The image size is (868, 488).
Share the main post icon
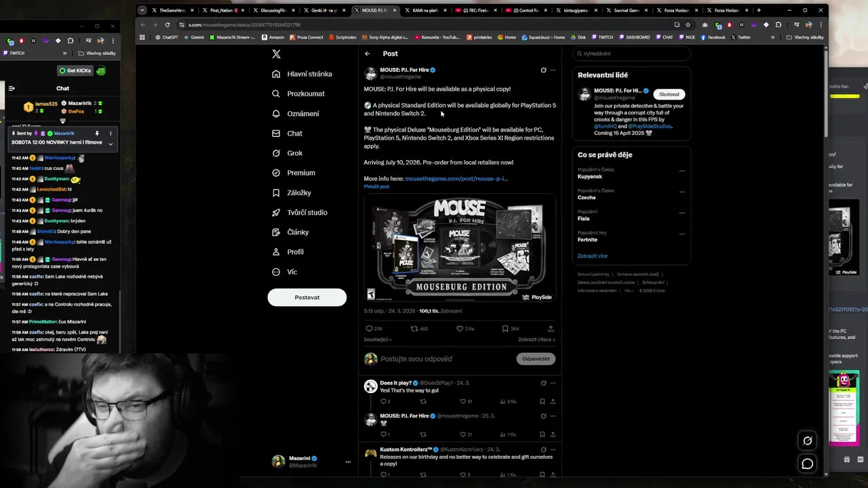tap(551, 329)
